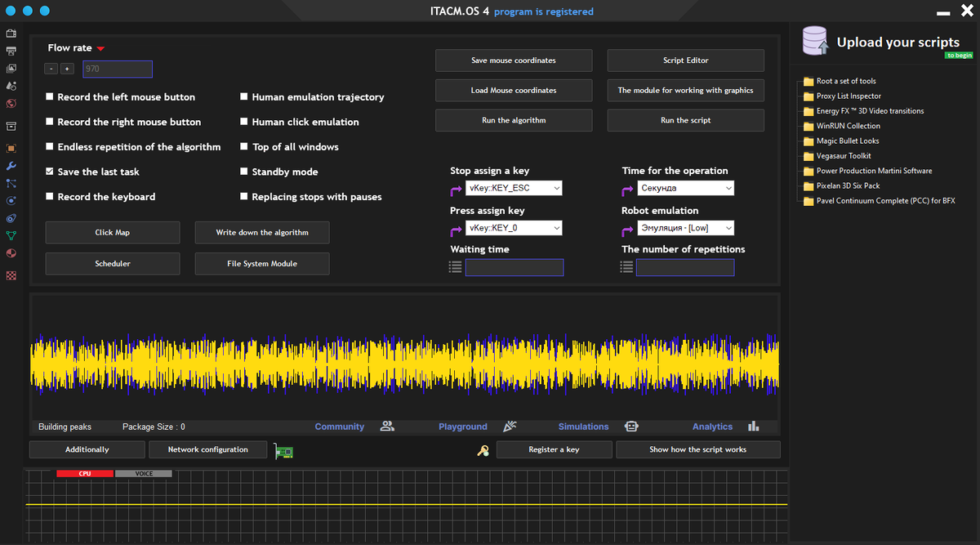Click the Analytics bar chart icon
Image resolution: width=980 pixels, height=545 pixels.
(753, 427)
